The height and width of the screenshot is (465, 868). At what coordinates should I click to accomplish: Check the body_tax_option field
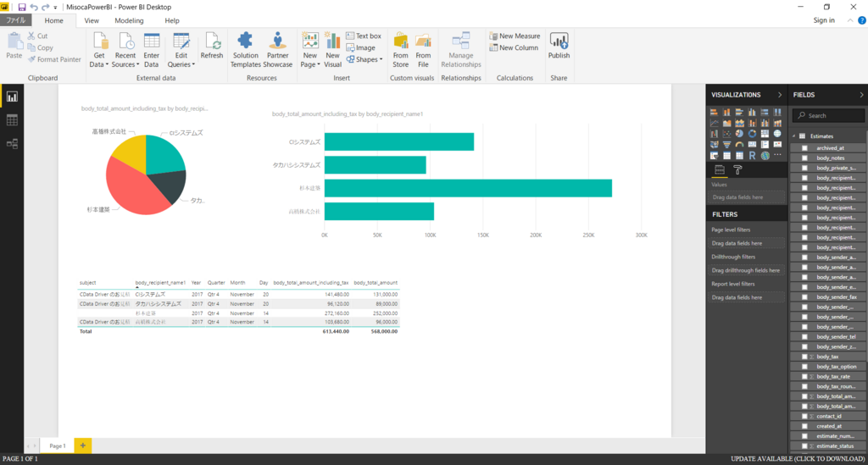point(804,367)
